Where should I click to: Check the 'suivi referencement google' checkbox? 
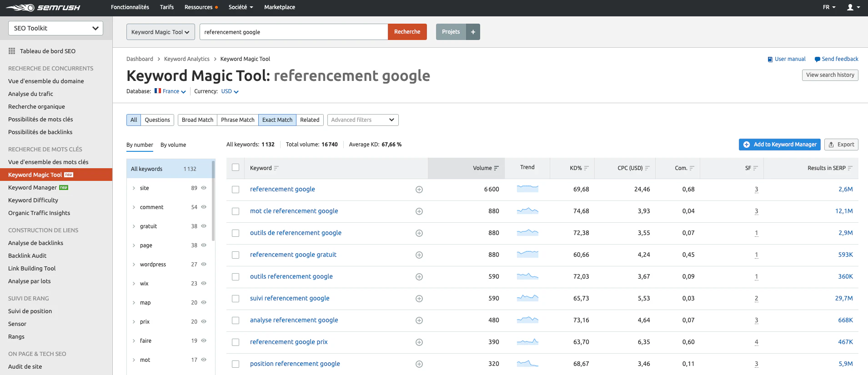236,299
